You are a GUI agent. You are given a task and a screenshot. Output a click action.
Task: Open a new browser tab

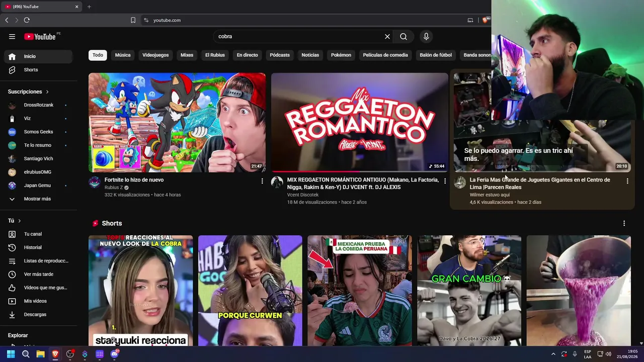point(89,7)
